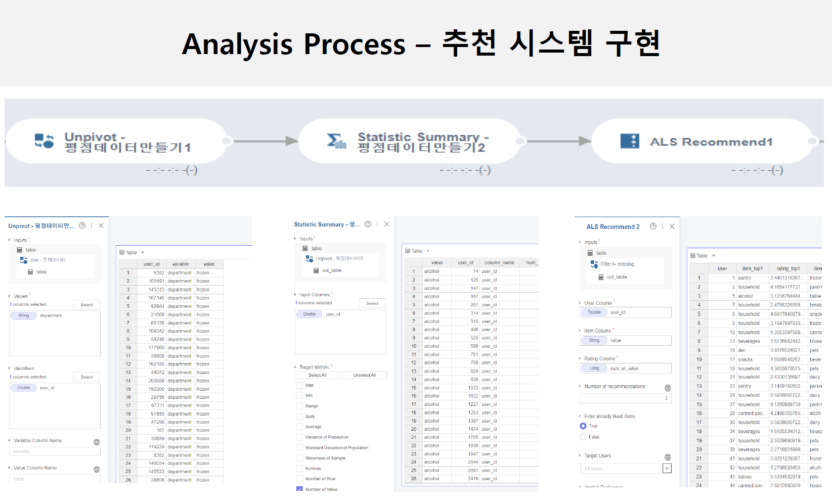Click the ALS Recommend1 node icon

(630, 141)
